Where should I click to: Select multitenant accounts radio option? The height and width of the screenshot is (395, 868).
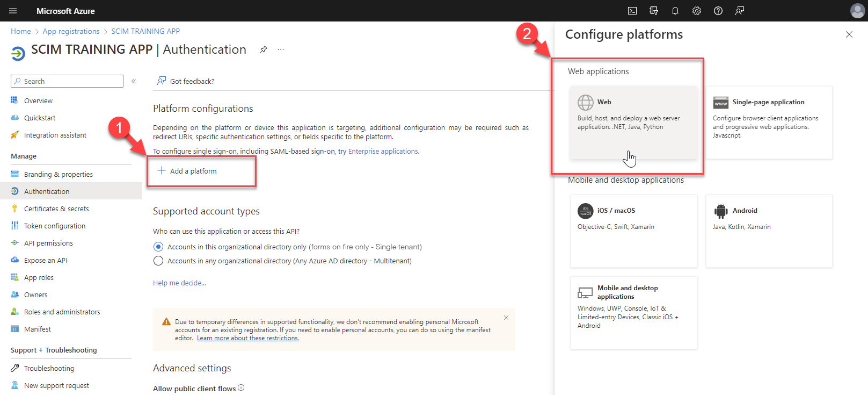158,261
